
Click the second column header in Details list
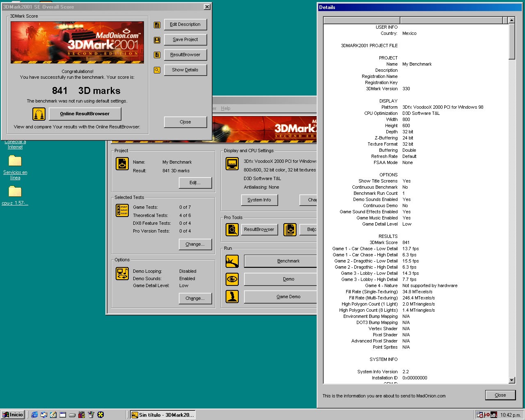click(452, 21)
